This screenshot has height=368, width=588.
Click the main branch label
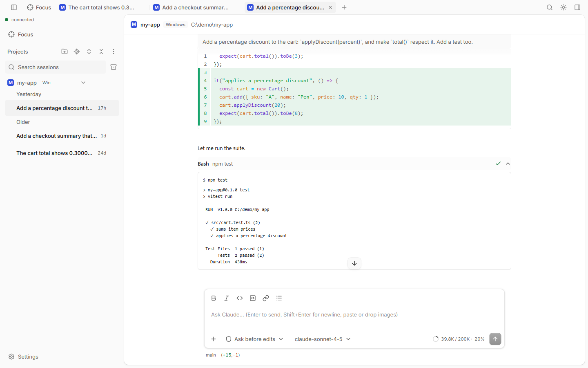(211, 355)
